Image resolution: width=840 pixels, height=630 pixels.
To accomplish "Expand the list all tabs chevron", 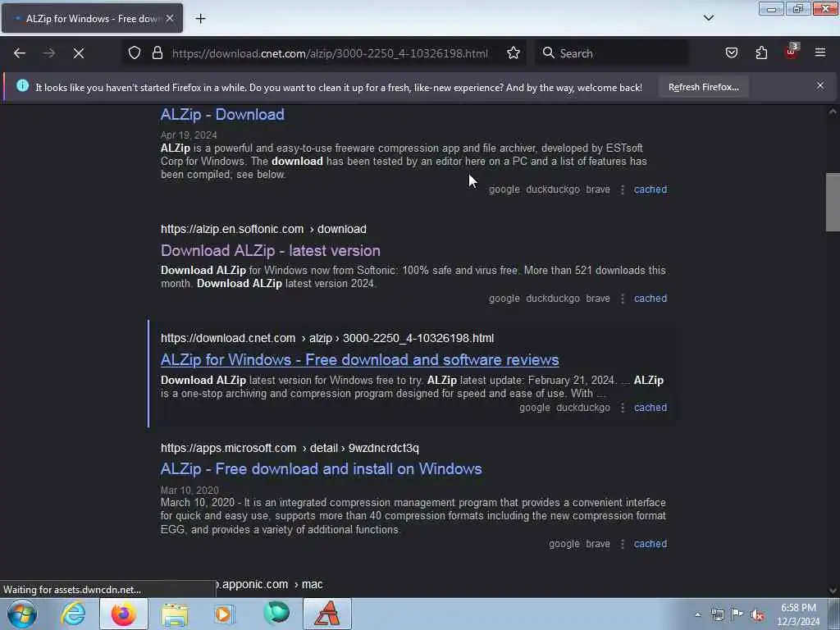I will (709, 18).
